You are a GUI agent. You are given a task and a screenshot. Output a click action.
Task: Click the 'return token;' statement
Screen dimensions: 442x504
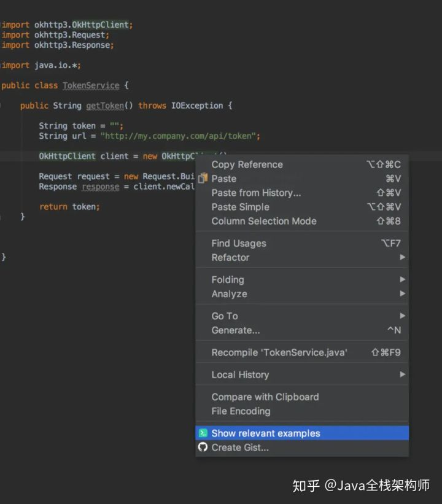(x=69, y=207)
